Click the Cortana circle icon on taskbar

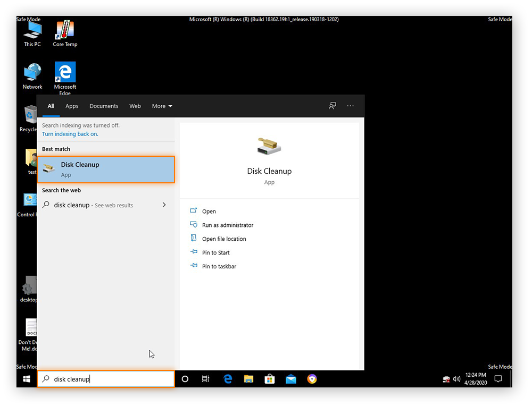click(x=185, y=379)
